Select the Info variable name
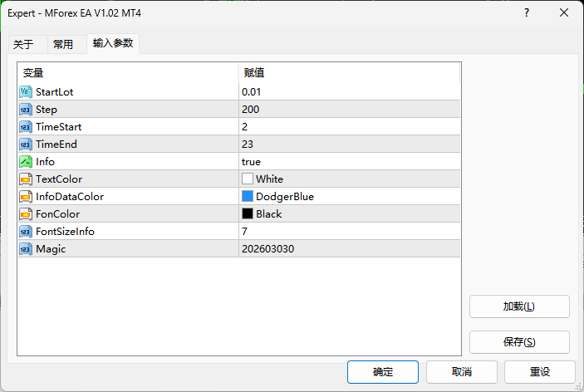The height and width of the screenshot is (392, 584). tap(45, 162)
